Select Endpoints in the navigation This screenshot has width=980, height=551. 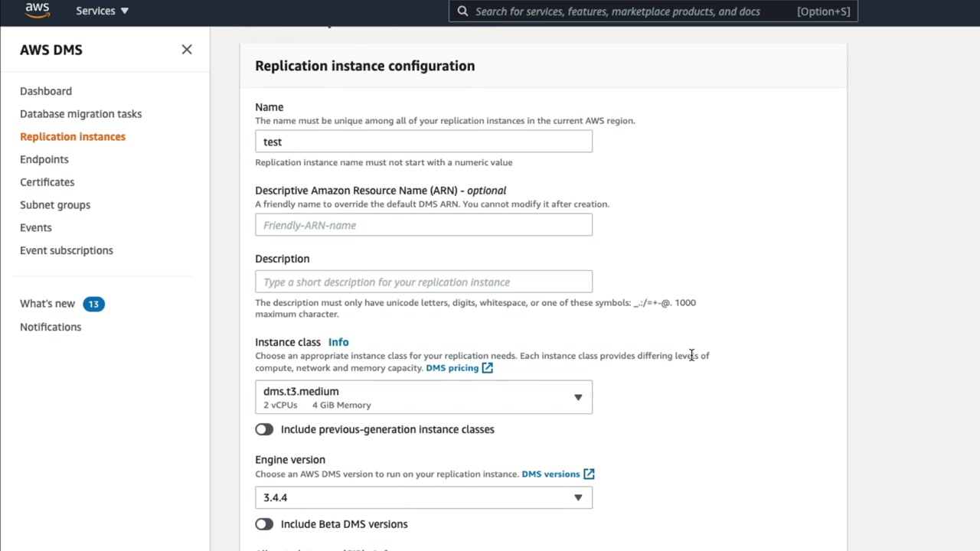44,159
